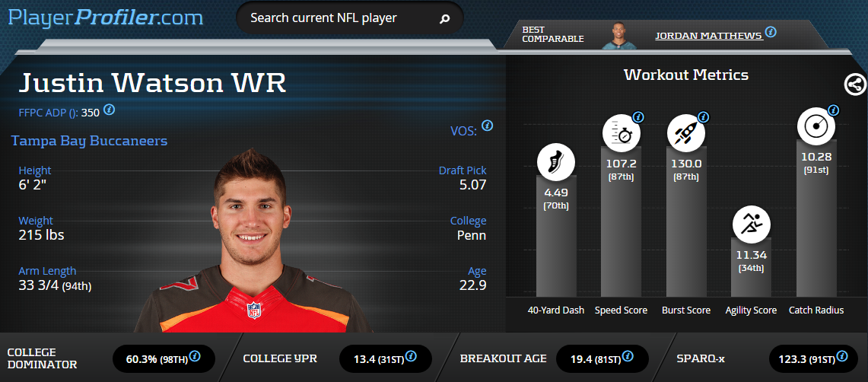Open Jordan Matthews comparable player link
This screenshot has height=382, width=868.
[708, 36]
